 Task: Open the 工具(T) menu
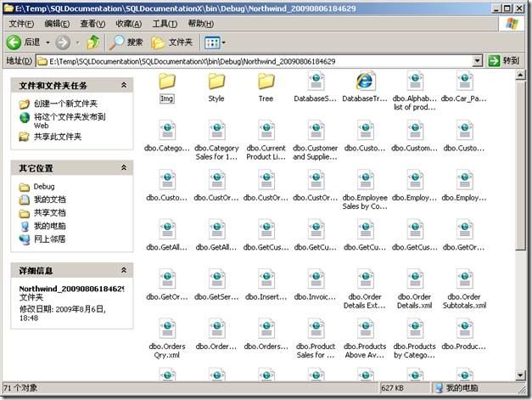[x=165, y=24]
